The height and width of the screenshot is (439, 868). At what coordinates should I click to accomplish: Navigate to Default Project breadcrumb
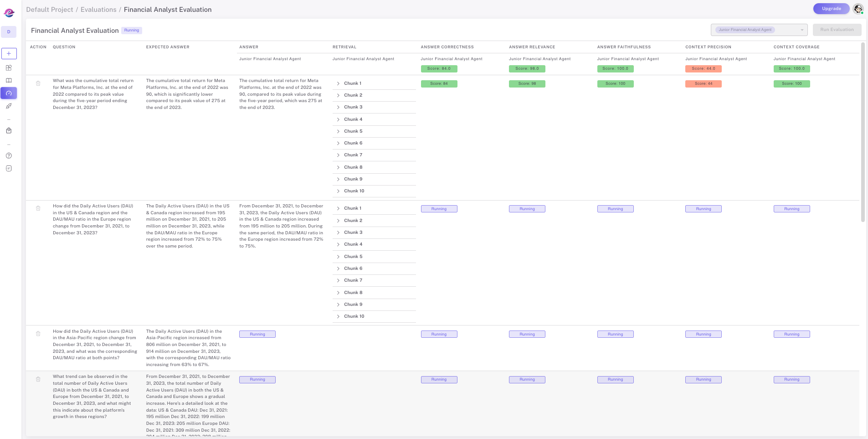49,10
